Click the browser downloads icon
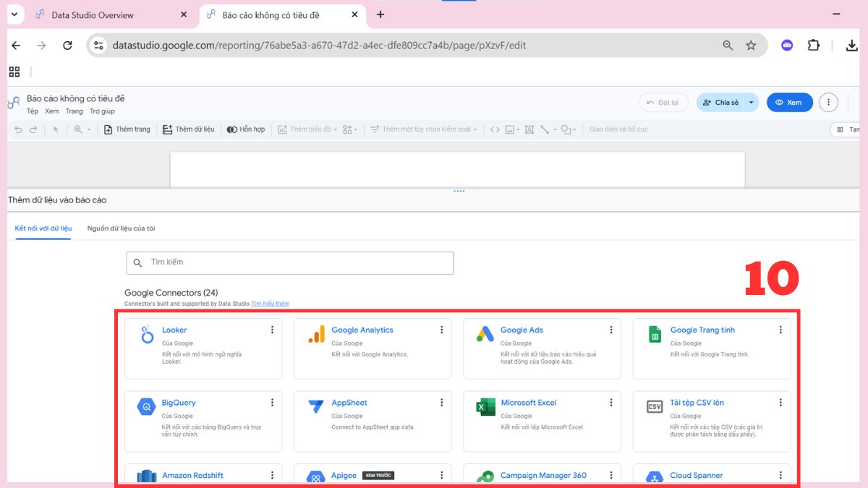 click(851, 45)
